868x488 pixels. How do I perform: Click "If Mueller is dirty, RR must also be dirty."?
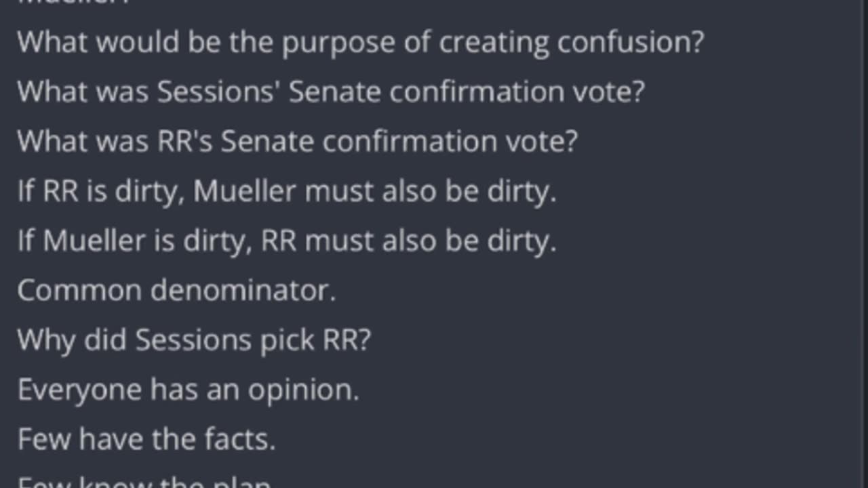pos(287,241)
